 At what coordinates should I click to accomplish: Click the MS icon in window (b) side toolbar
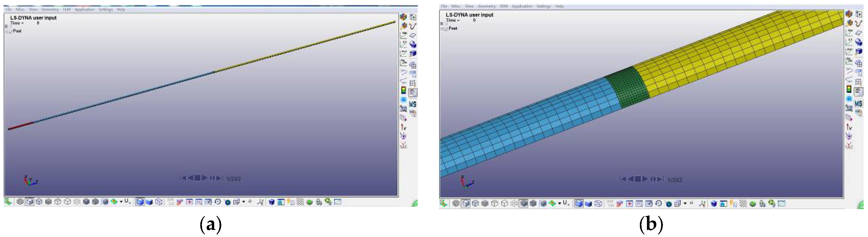click(859, 103)
